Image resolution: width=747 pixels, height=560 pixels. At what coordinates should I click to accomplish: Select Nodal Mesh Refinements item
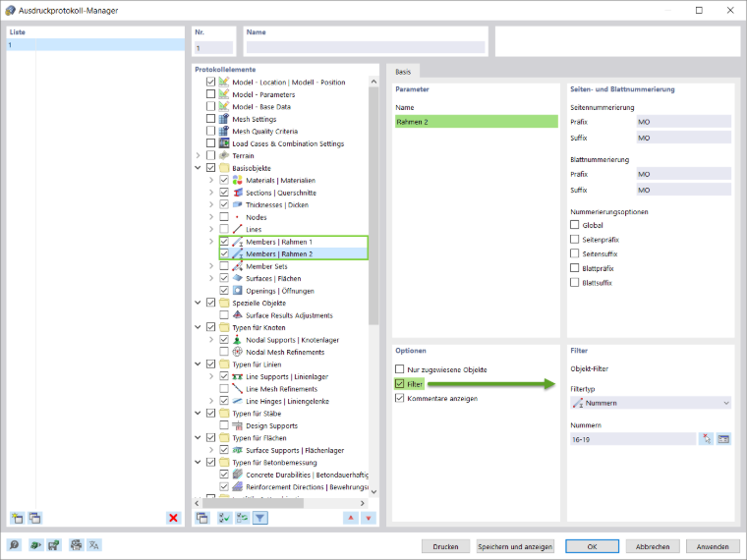coord(285,352)
